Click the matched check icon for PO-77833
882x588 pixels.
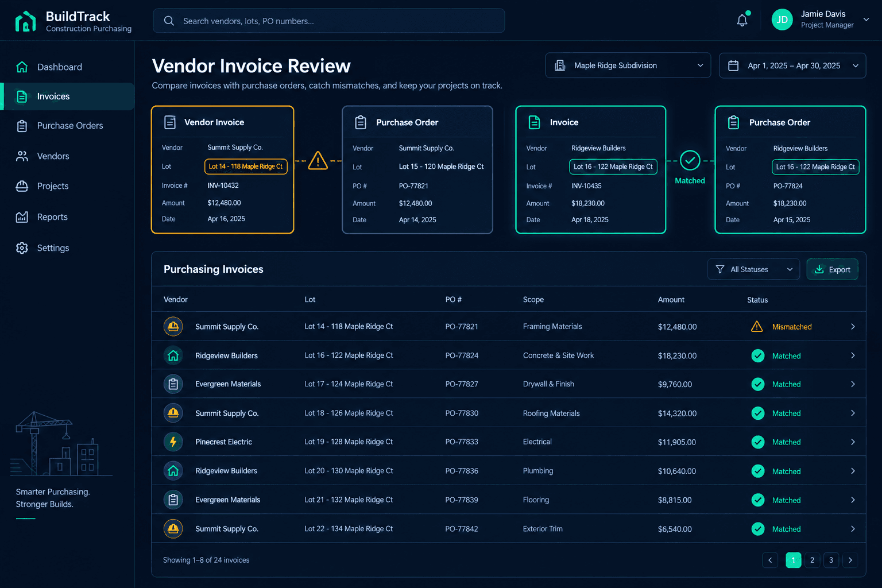coord(758,442)
